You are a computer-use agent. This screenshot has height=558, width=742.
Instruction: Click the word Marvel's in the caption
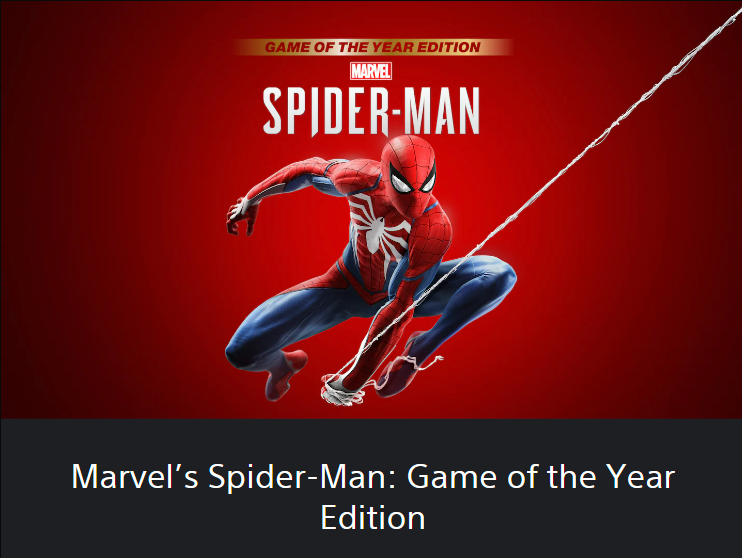coord(135,477)
